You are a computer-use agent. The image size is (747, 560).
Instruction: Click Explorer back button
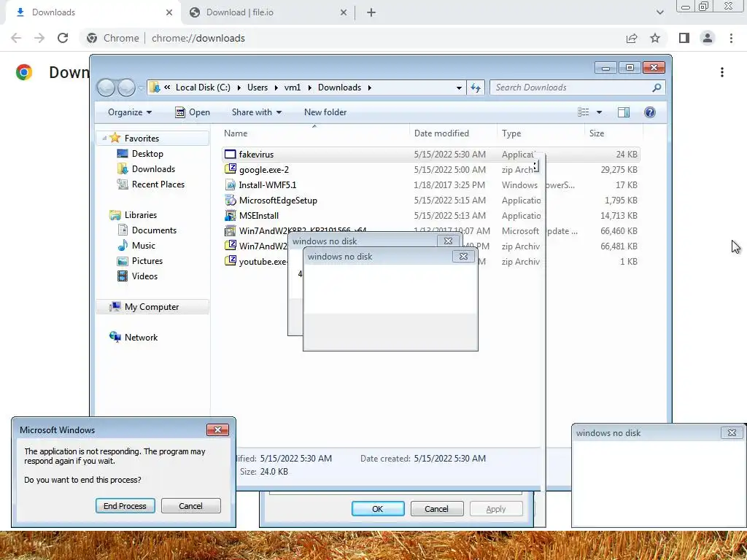(x=106, y=87)
